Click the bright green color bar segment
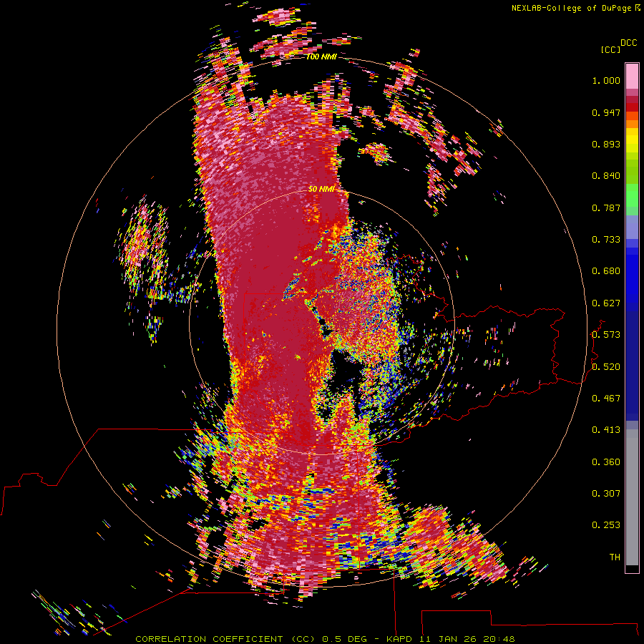The image size is (644, 644). point(632,195)
